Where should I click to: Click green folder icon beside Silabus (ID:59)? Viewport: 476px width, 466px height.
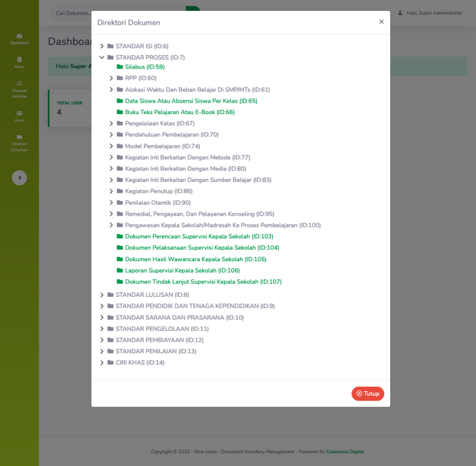120,67
